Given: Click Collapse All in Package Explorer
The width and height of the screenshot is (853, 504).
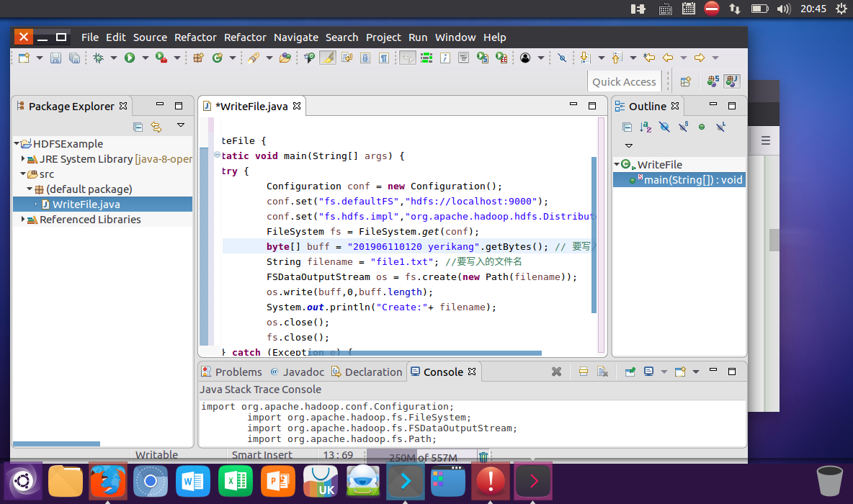Looking at the screenshot, I should click(x=138, y=127).
